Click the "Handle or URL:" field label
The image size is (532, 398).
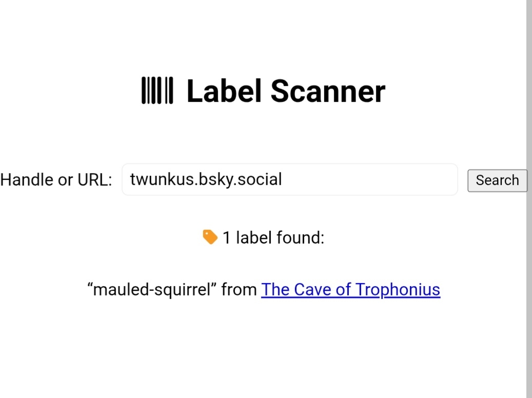56,180
